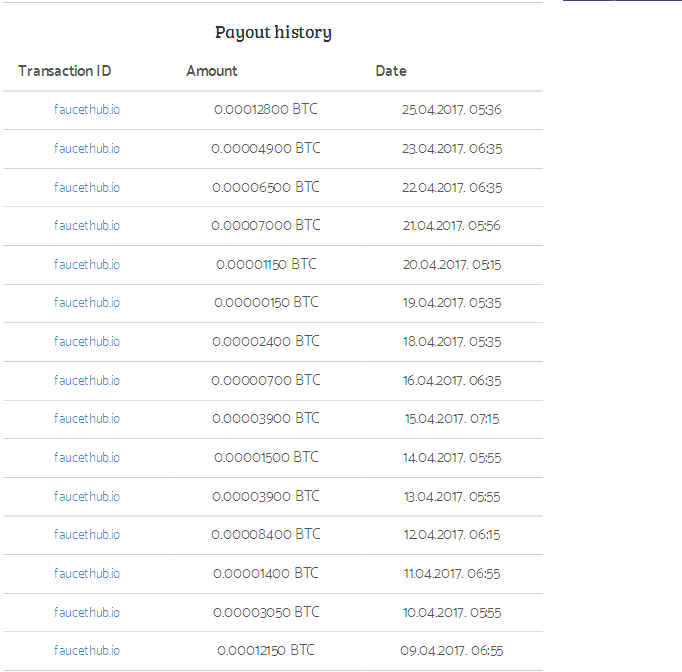
Task: Open faucethub.io link for 14.04.2017 payout
Action: pos(87,458)
